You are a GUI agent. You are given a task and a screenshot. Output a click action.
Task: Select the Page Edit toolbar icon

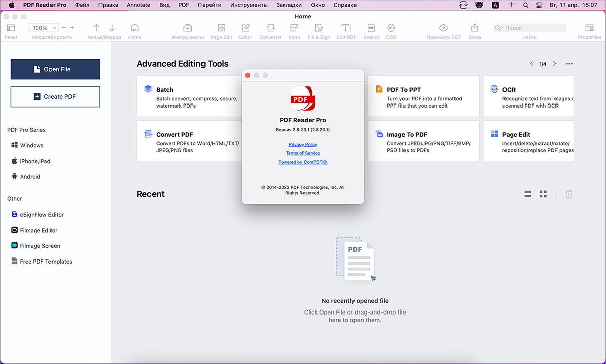point(221,28)
